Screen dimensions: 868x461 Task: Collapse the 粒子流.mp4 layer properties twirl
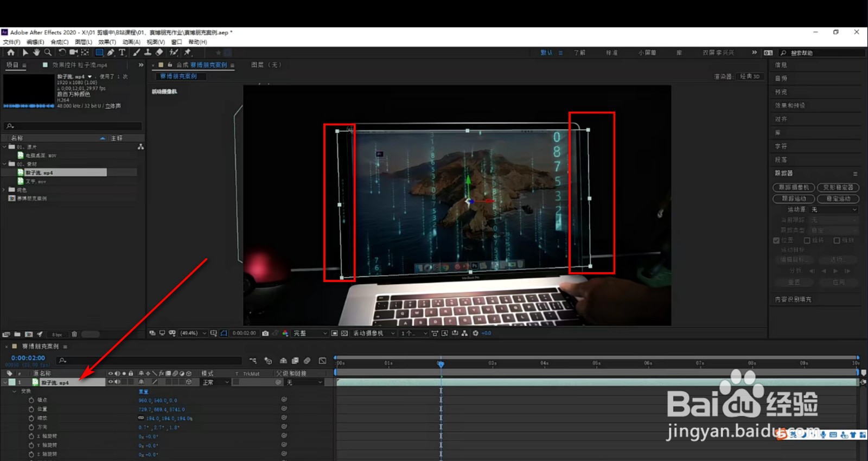(5, 382)
